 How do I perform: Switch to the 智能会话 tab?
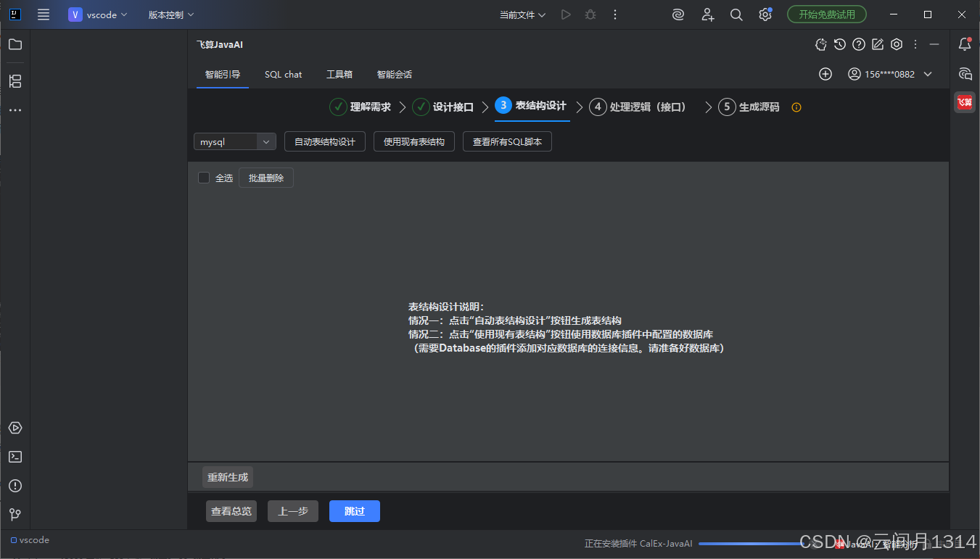coord(395,75)
